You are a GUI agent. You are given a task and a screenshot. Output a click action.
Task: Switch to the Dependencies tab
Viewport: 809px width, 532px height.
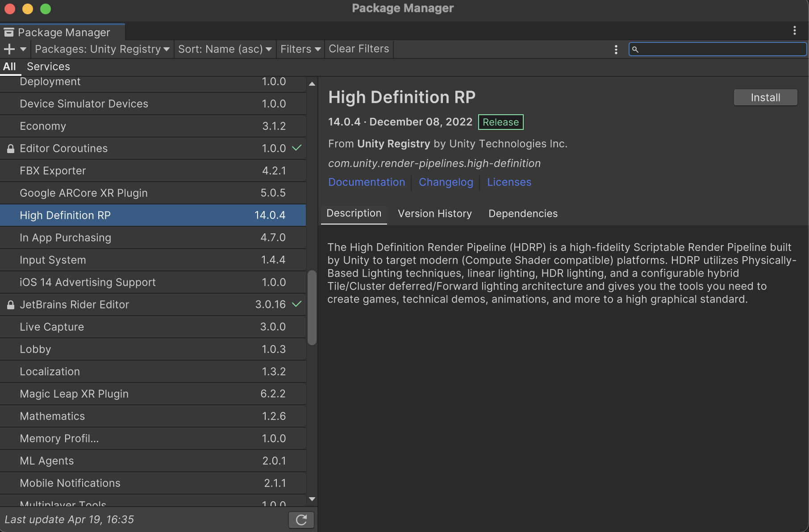[523, 214]
